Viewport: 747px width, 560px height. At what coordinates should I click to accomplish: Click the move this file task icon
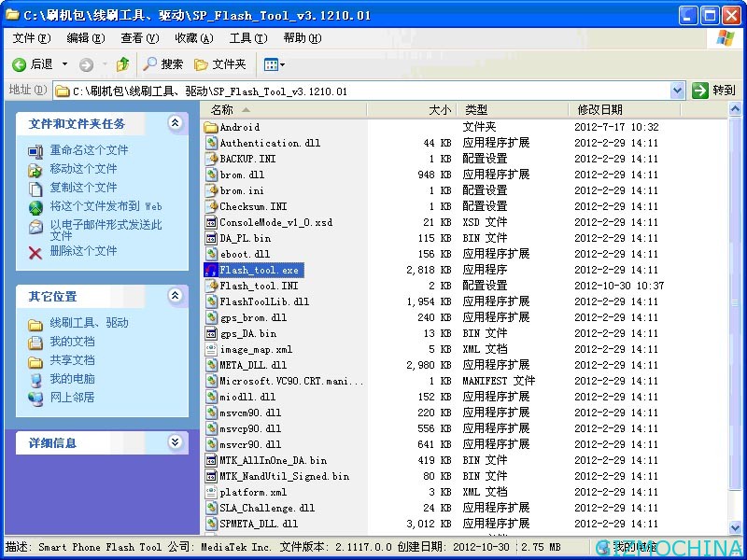35,170
